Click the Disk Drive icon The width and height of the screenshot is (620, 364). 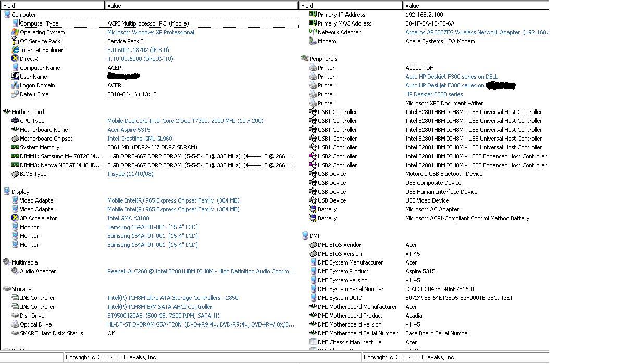pos(15,316)
